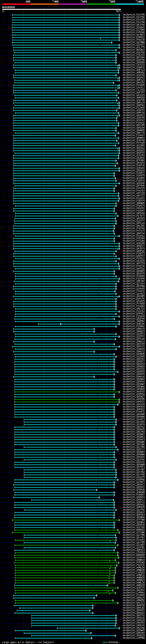Open hit UniRef100_P27985
This screenshot has width=146, height=644.
coord(133,30)
